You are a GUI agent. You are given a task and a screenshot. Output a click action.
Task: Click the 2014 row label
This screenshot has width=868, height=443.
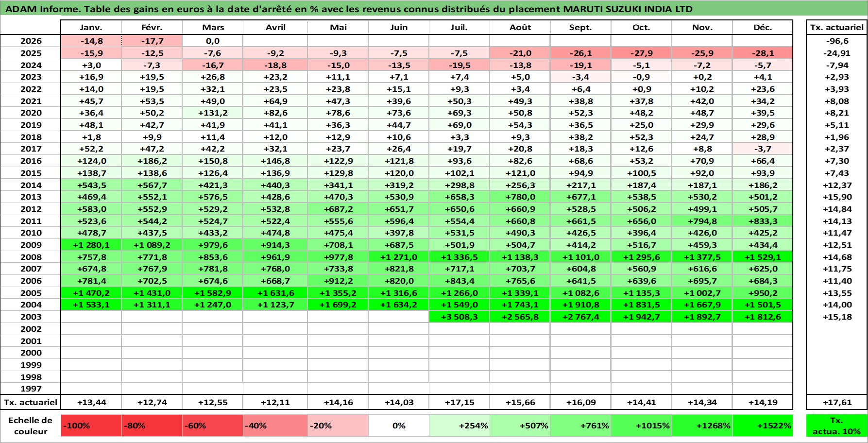(31, 185)
